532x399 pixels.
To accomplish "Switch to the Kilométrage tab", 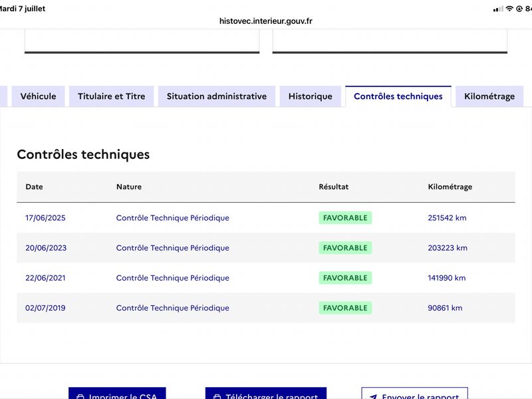I will [x=489, y=96].
